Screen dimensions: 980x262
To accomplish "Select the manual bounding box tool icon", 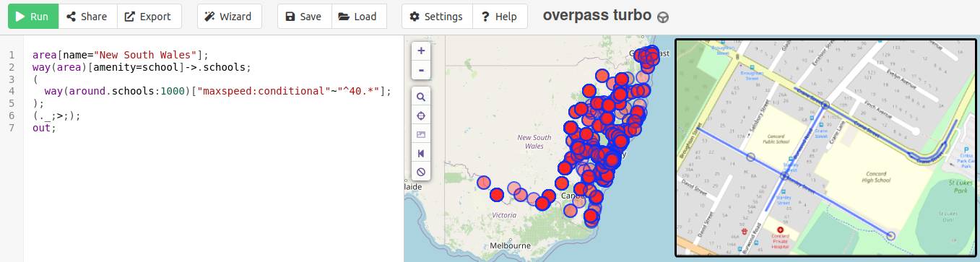I will tap(421, 134).
